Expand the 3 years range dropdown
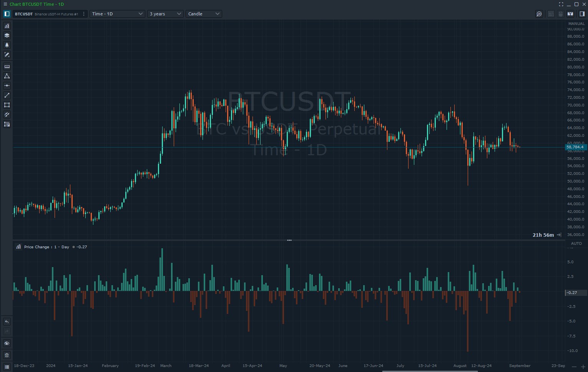The width and height of the screenshot is (588, 372). [x=165, y=14]
